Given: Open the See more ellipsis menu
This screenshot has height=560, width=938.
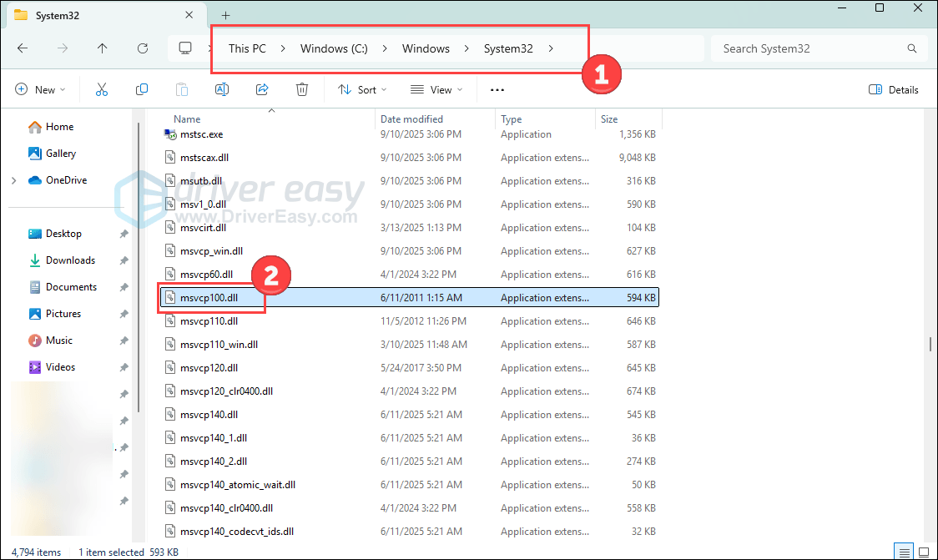Looking at the screenshot, I should pos(497,89).
